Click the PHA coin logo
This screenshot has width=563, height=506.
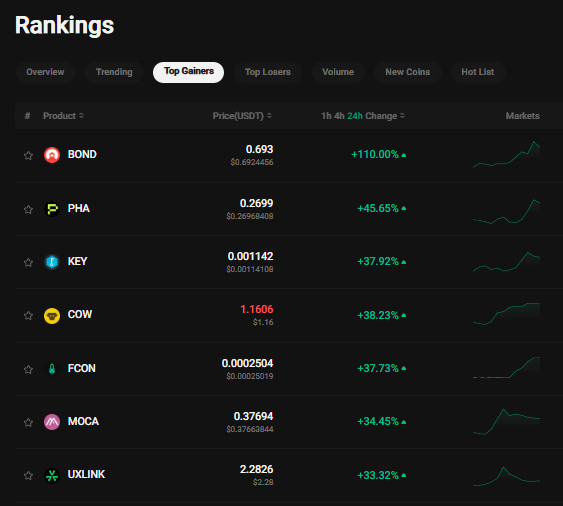52,209
